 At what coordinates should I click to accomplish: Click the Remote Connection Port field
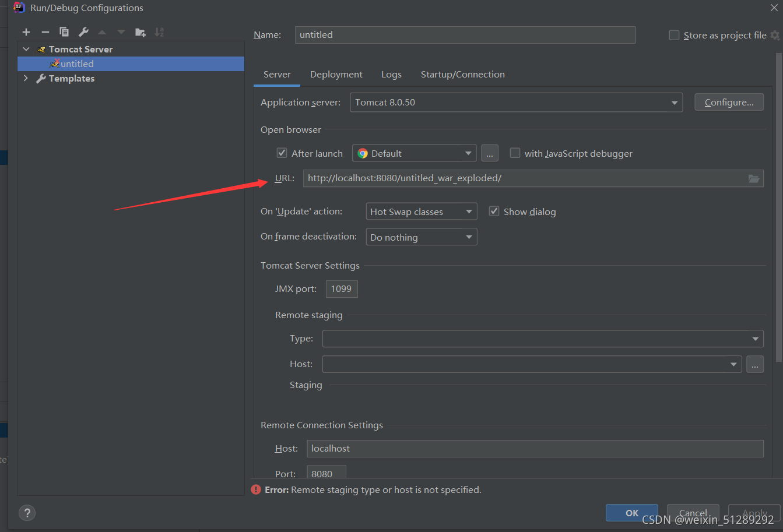326,473
